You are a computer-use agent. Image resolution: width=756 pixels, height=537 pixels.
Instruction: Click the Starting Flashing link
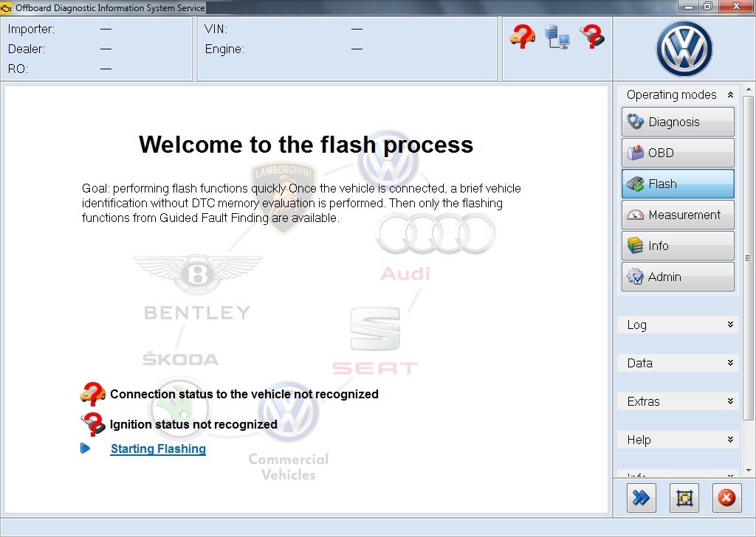(x=158, y=449)
